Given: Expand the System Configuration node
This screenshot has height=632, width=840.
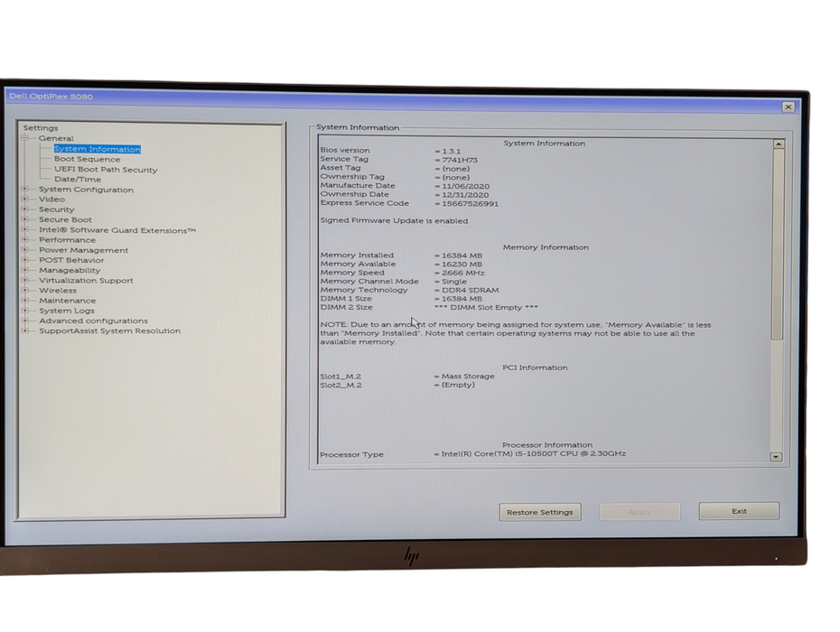Looking at the screenshot, I should [x=24, y=189].
